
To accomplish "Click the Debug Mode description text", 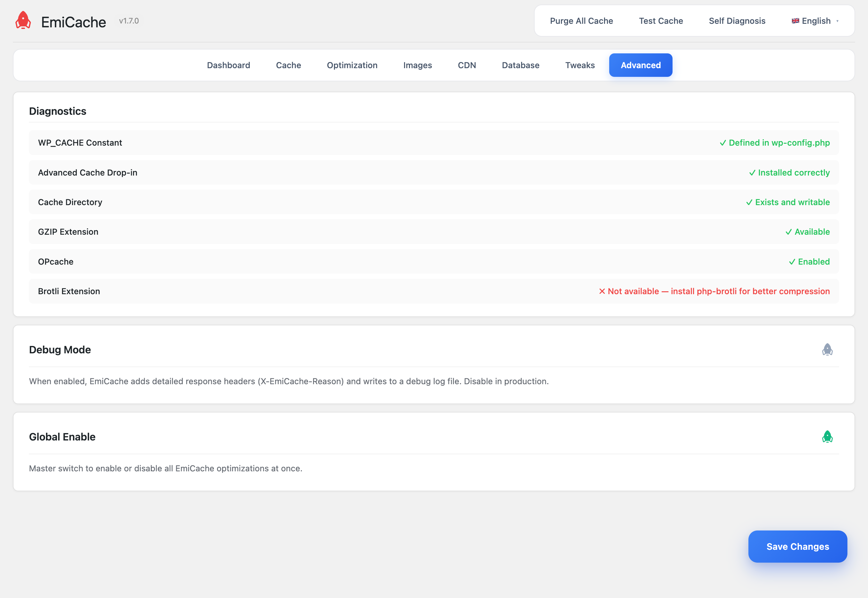I will coord(289,381).
